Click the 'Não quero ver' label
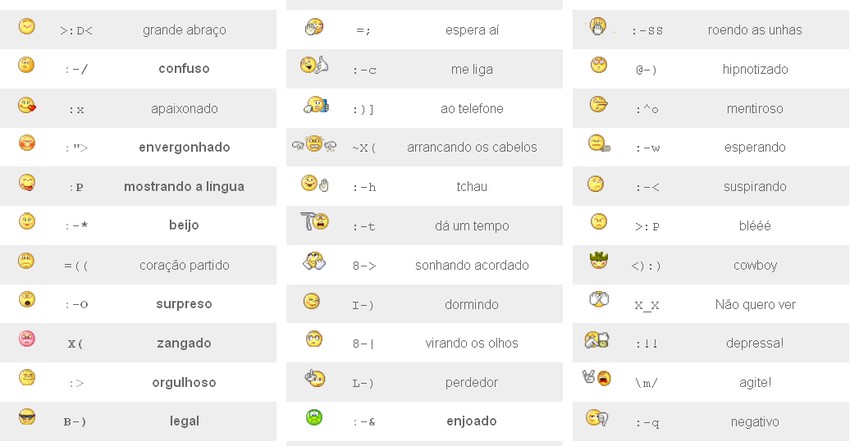This screenshot has height=446, width=850. click(755, 305)
